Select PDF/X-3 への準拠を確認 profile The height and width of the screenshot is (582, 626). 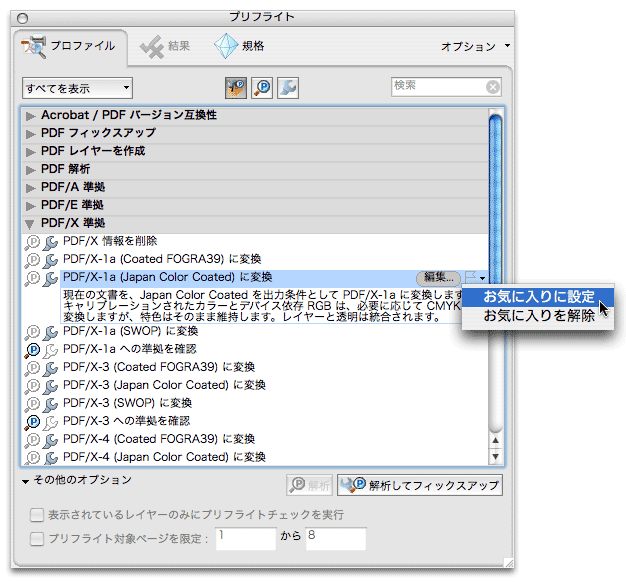[127, 421]
